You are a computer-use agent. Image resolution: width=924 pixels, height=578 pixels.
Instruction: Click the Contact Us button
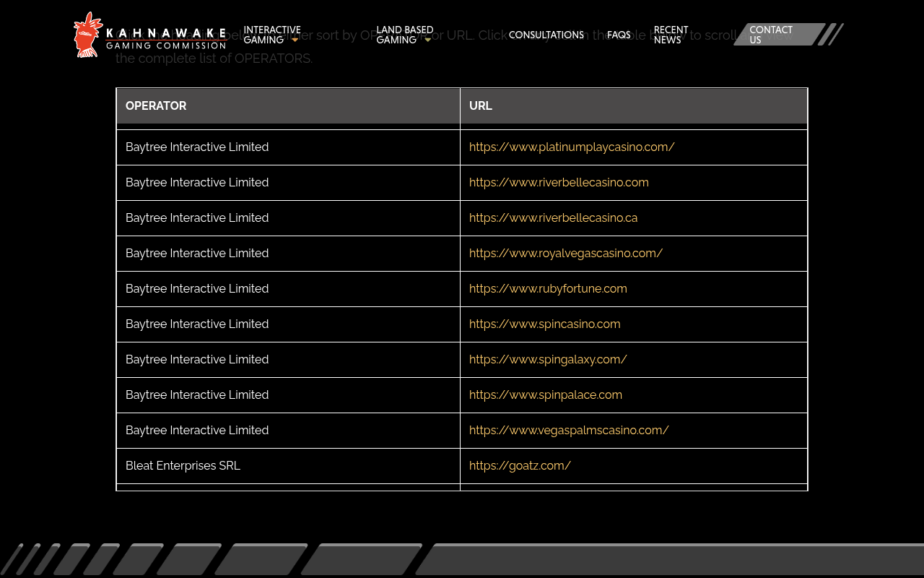[779, 35]
